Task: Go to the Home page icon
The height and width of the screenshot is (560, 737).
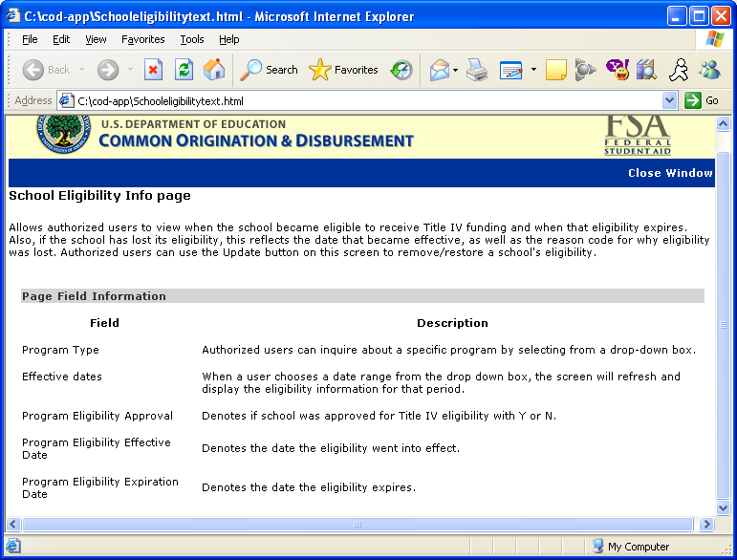Action: click(214, 70)
